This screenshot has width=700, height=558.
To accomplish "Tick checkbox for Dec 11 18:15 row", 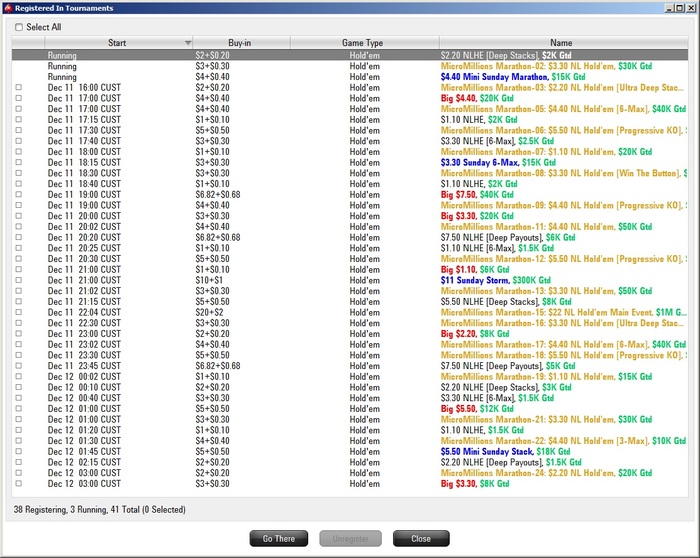I will 18,162.
